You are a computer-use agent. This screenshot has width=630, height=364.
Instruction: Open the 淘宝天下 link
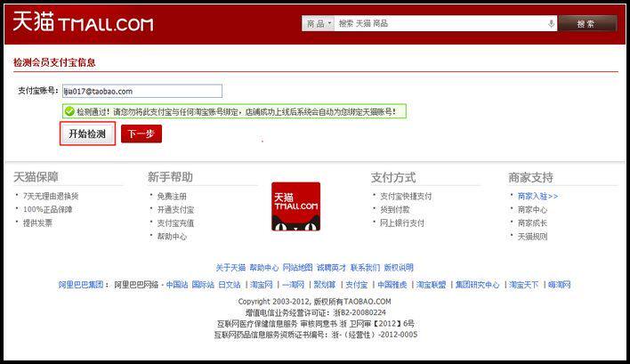click(523, 285)
